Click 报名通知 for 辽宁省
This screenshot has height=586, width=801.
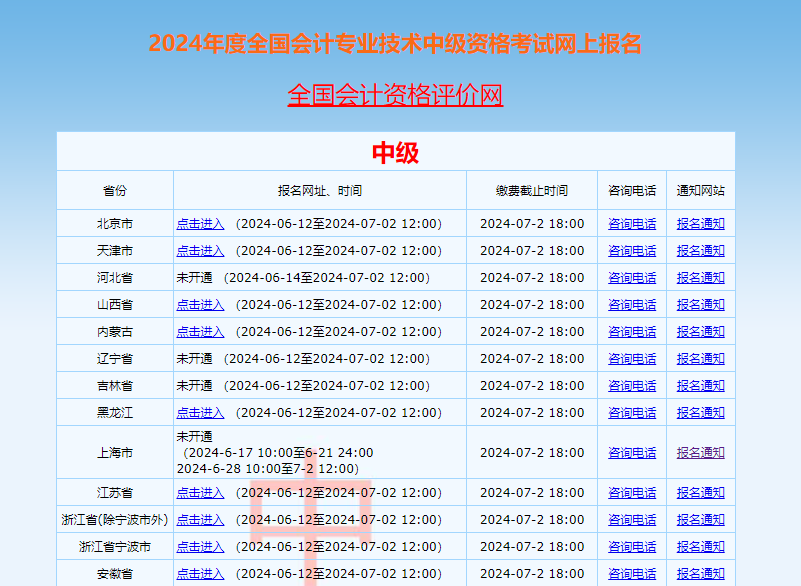pyautogui.click(x=700, y=358)
